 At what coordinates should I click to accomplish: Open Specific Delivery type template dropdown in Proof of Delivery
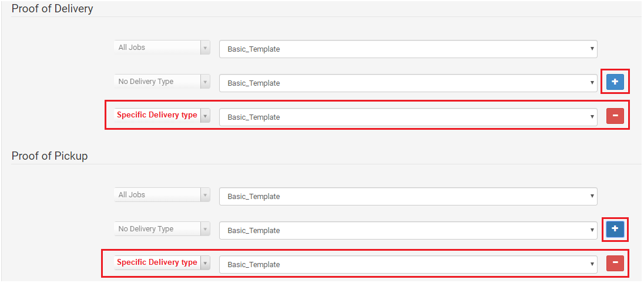(408, 117)
